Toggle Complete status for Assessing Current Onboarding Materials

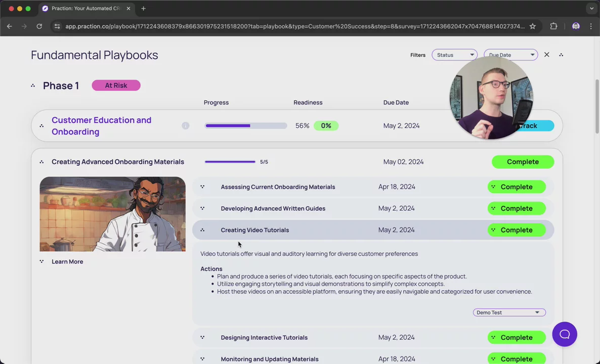(516, 187)
